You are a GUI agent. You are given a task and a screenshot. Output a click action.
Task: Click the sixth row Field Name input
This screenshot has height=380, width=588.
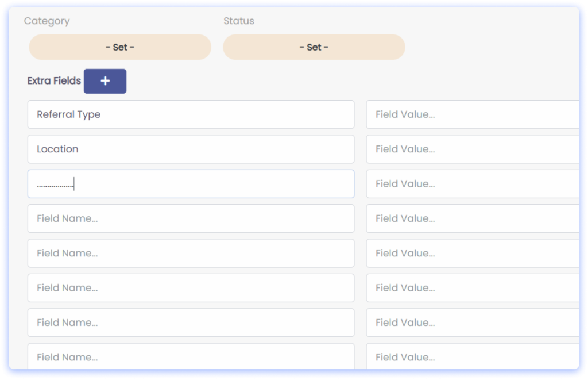[x=191, y=287]
